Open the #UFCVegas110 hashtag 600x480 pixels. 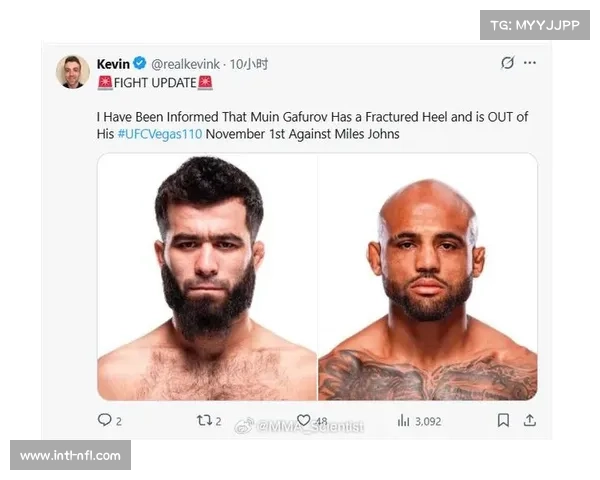coord(160,134)
